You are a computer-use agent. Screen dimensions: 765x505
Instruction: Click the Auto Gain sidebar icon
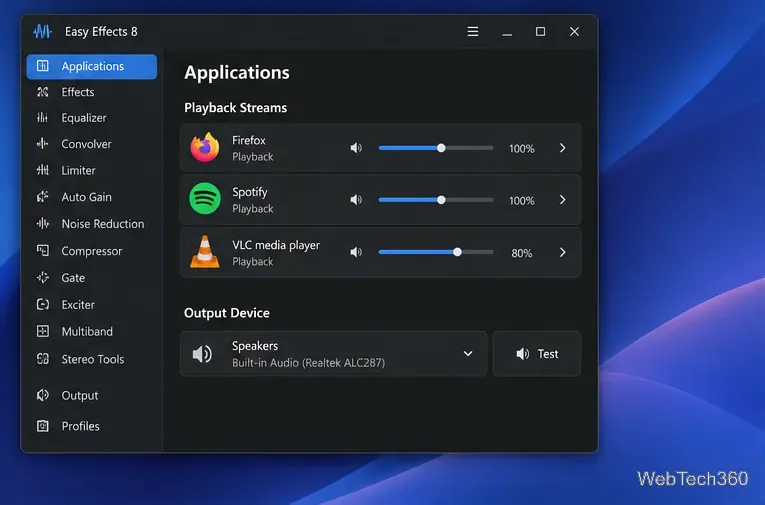[x=43, y=197]
